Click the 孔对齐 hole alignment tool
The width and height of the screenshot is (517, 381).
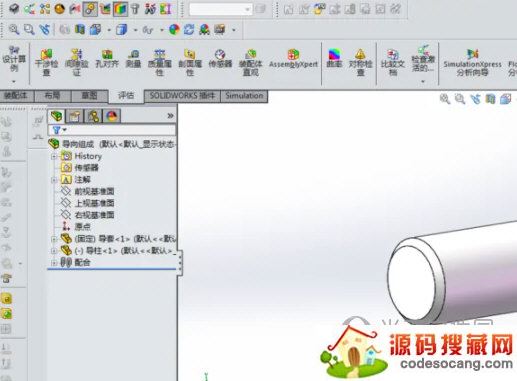(107, 59)
